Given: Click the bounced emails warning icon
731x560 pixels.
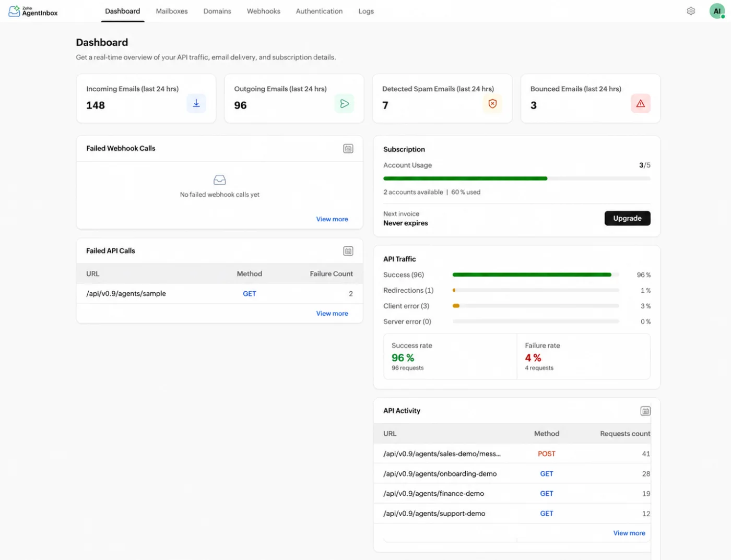Looking at the screenshot, I should click(641, 103).
